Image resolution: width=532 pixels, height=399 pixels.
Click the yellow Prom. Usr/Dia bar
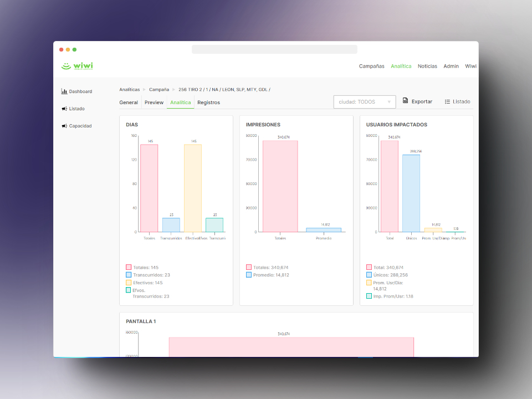click(433, 230)
